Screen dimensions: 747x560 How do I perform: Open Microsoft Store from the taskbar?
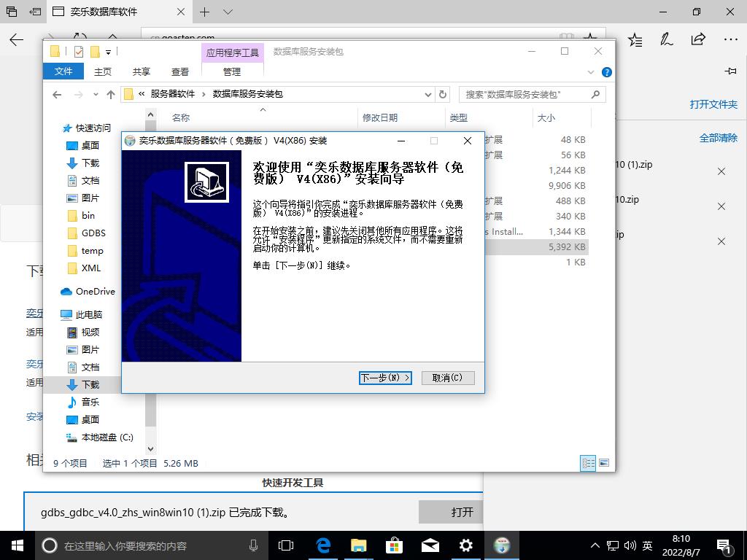coord(394,545)
